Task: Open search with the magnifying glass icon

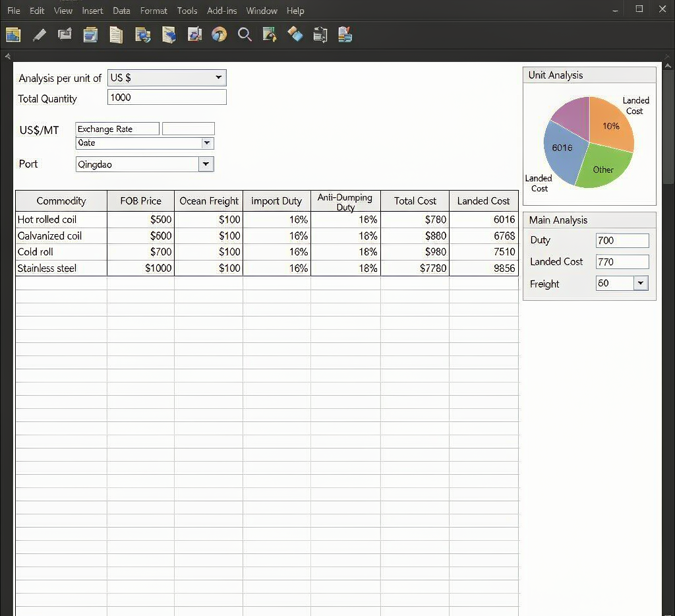Action: (245, 34)
